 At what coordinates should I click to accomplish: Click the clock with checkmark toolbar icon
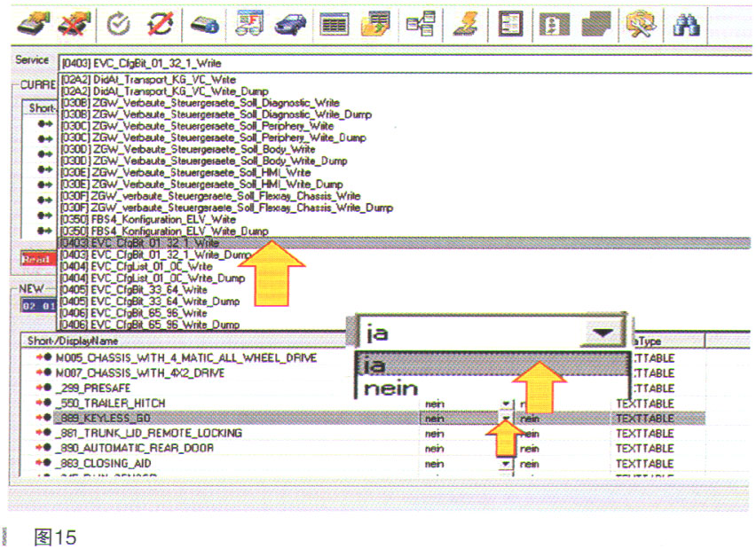pos(118,24)
